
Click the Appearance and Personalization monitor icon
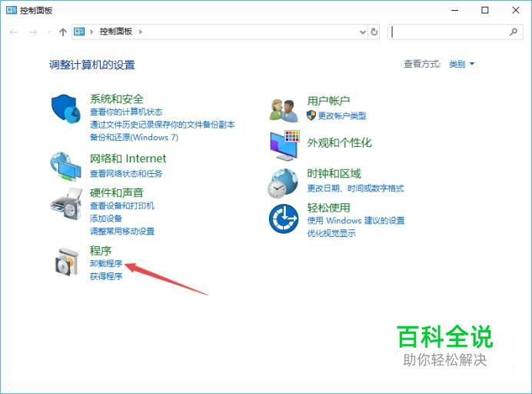284,145
